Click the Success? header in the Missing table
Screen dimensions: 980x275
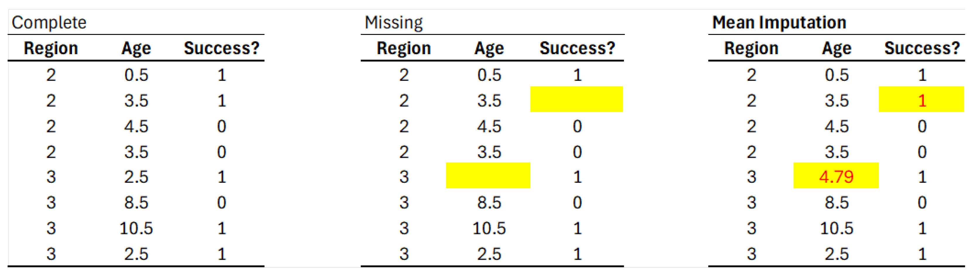[x=577, y=48]
